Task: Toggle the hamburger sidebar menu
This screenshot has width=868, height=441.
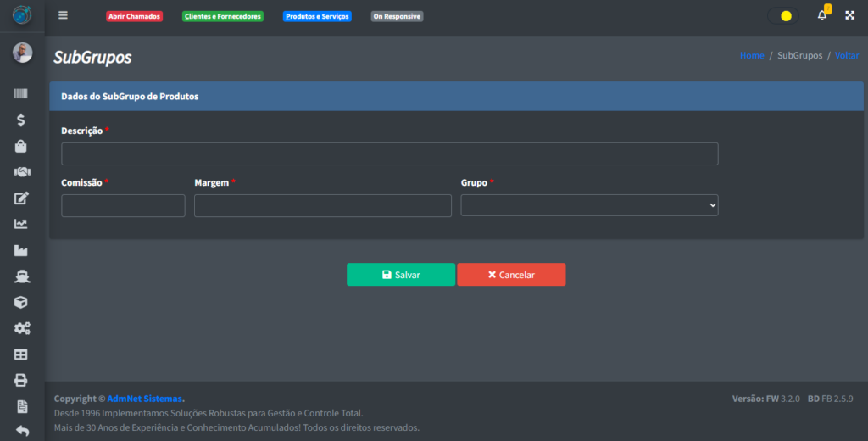Action: [63, 15]
